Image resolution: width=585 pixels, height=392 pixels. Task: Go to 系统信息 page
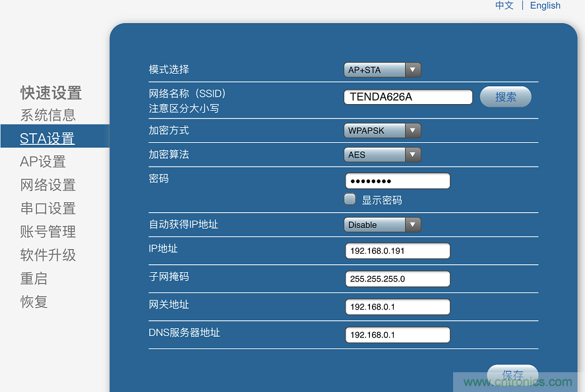[47, 115]
